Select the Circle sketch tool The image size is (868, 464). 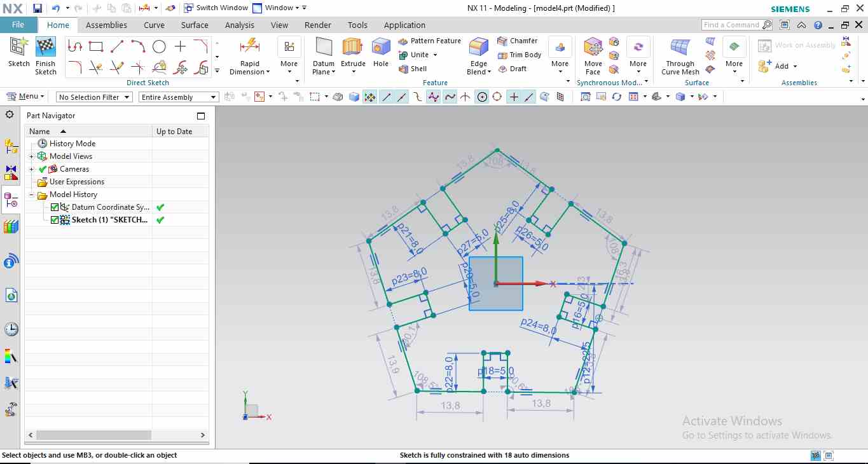[x=159, y=46]
